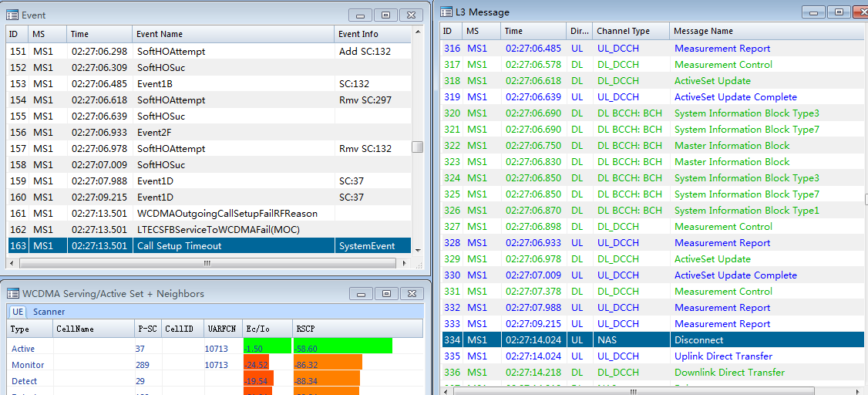Click scroll-down arrow of Event list
Image resolution: width=868 pixels, height=395 pixels.
(418, 251)
